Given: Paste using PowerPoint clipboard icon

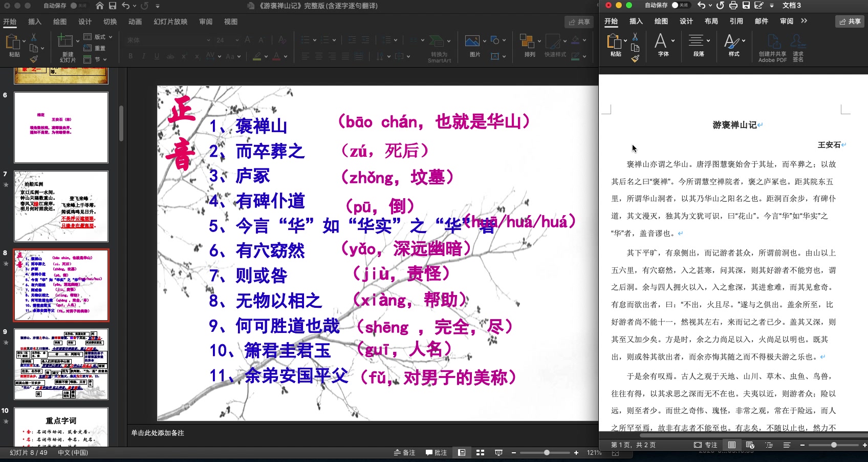Looking at the screenshot, I should pyautogui.click(x=13, y=42).
